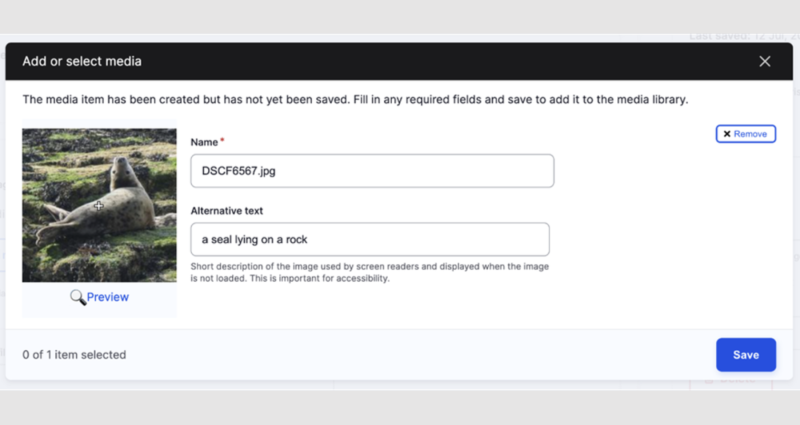
Task: Focus the Alternative text input field
Action: (370, 239)
